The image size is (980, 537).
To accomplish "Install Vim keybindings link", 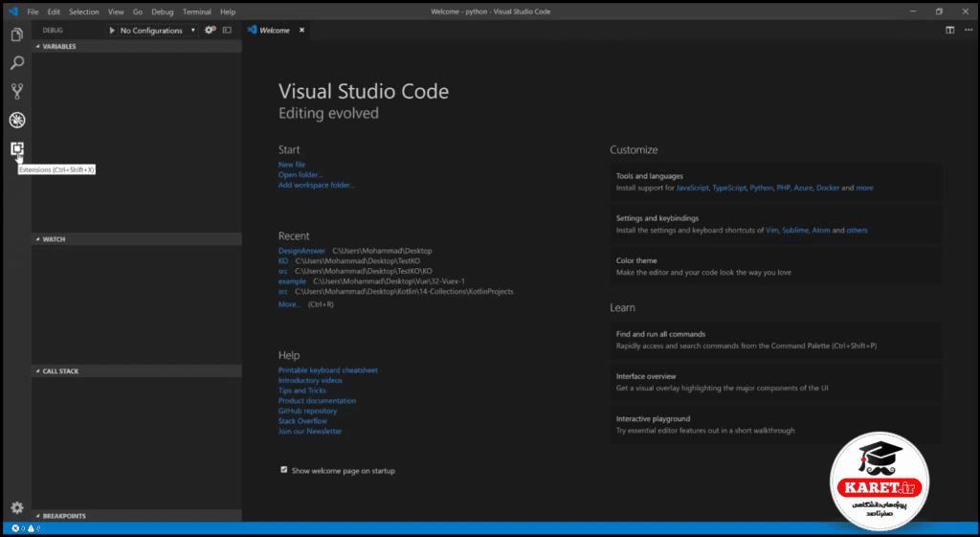I will pos(772,230).
